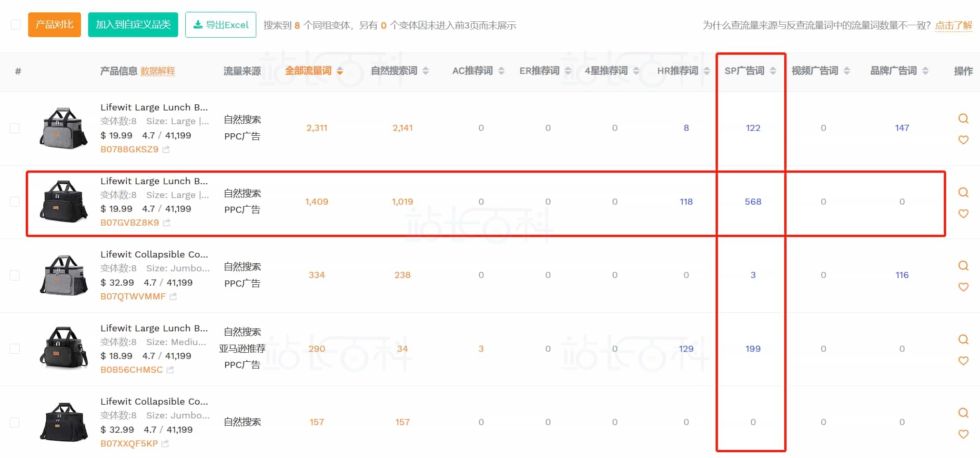Image resolution: width=980 pixels, height=458 pixels.
Task: Toggle the select-all checkbox at top
Action: point(16,25)
